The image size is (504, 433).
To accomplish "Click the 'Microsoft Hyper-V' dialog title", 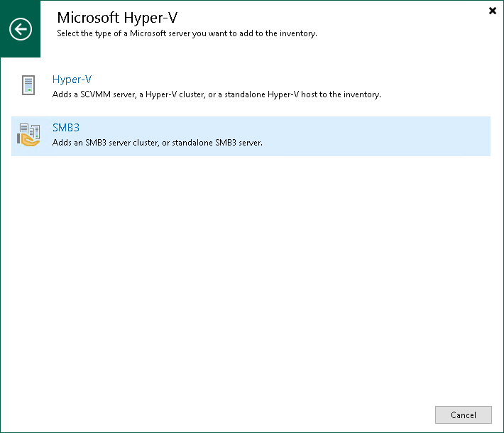I will click(x=117, y=17).
